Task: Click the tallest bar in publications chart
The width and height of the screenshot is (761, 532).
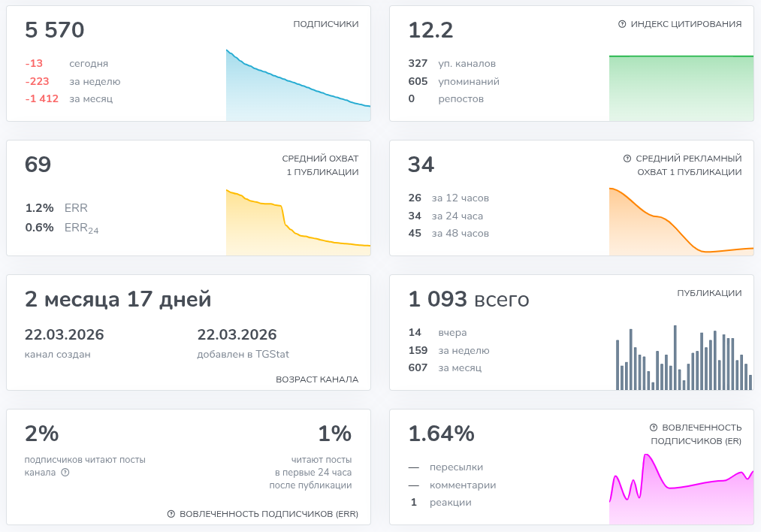Action: click(x=675, y=357)
